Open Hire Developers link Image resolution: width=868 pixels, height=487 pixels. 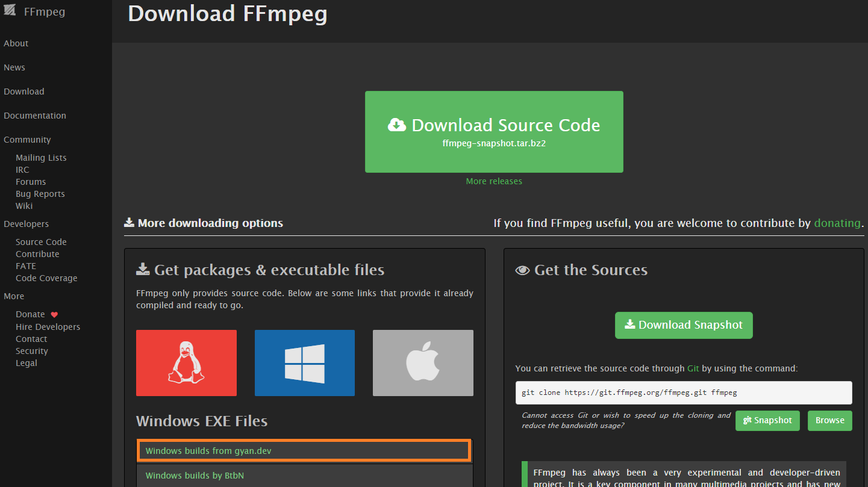pyautogui.click(x=48, y=327)
